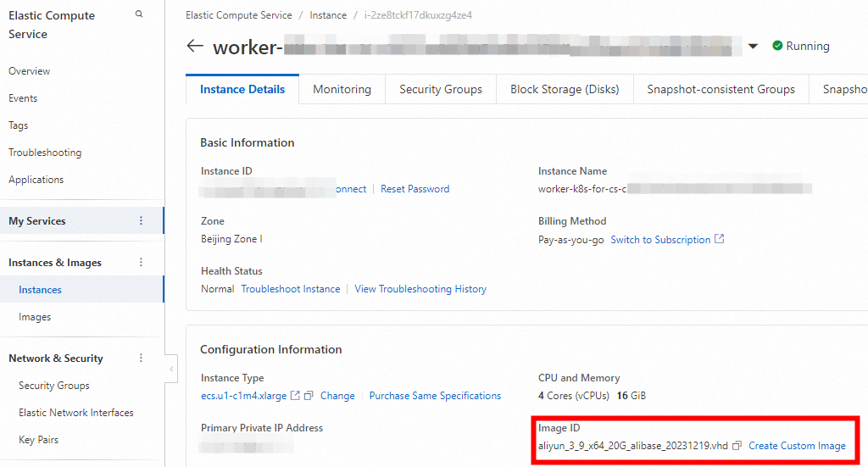
Task: Click Switch to Subscription link
Action: click(660, 240)
